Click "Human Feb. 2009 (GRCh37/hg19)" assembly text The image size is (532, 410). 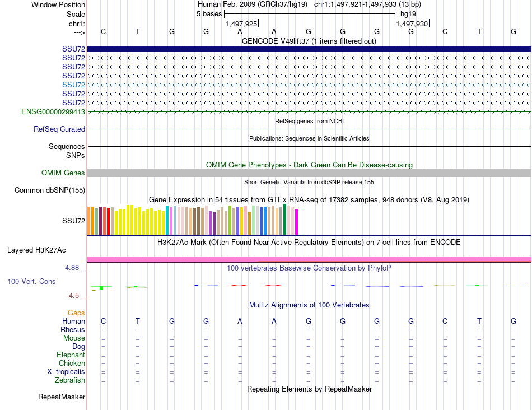pyautogui.click(x=253, y=4)
